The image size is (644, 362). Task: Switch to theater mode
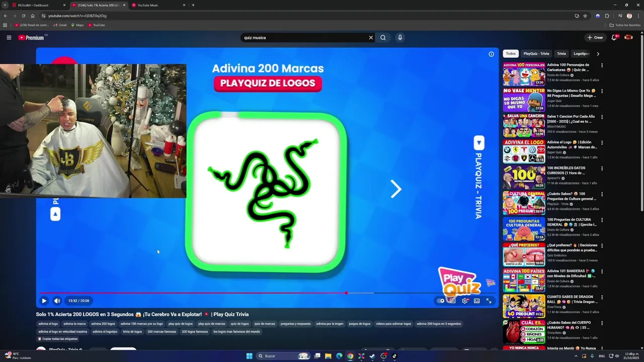tap(476, 301)
